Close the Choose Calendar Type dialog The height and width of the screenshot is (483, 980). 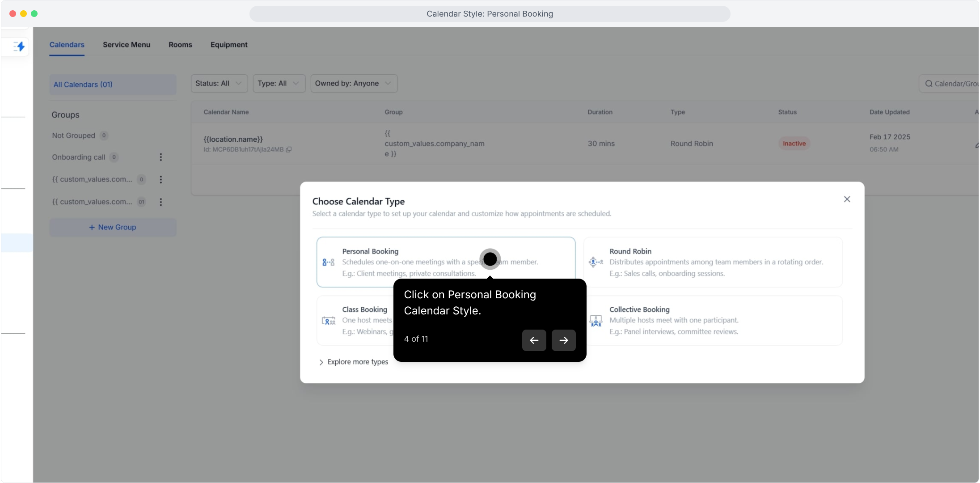(847, 199)
